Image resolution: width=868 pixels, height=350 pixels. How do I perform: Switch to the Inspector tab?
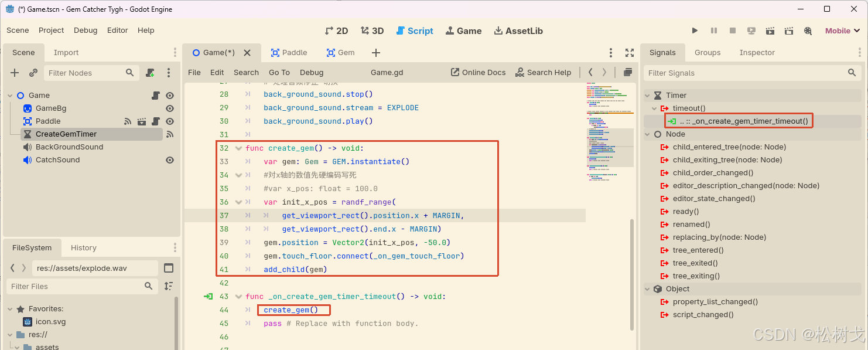coord(757,52)
